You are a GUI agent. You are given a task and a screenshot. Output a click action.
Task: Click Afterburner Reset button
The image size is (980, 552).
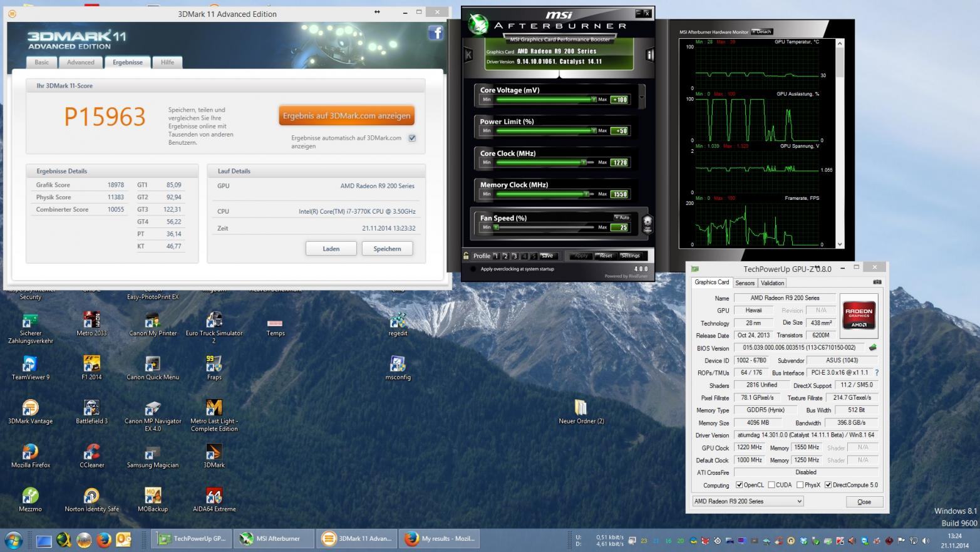click(x=606, y=256)
